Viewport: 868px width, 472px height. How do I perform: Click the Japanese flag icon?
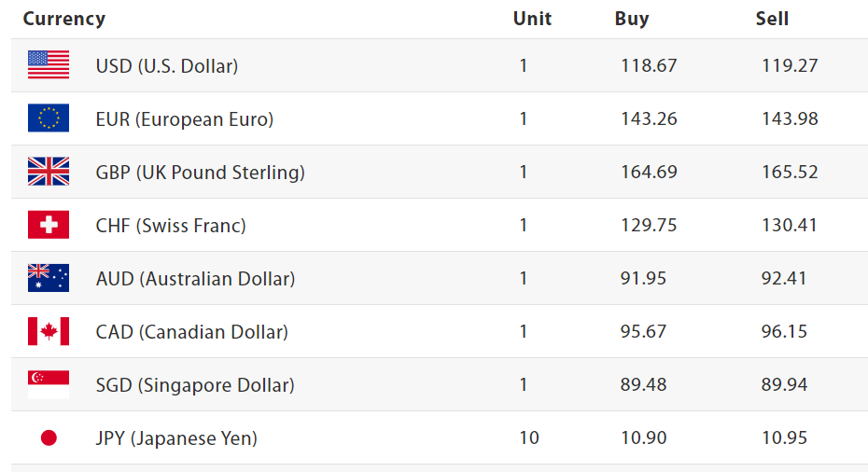click(49, 437)
